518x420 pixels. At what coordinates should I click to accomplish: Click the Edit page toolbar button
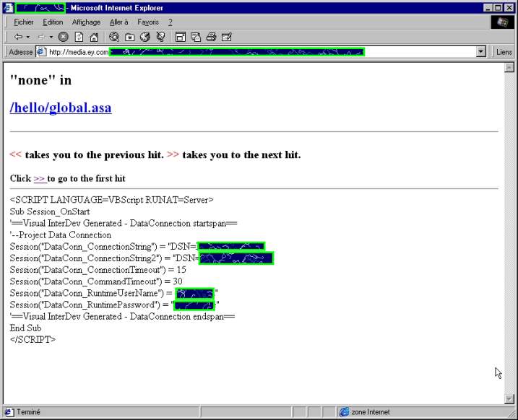click(227, 37)
